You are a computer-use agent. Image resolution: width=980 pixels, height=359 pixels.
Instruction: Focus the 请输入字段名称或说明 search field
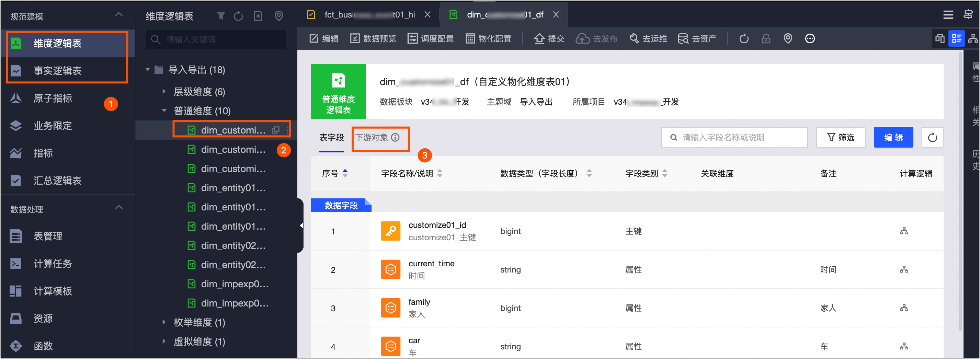734,137
